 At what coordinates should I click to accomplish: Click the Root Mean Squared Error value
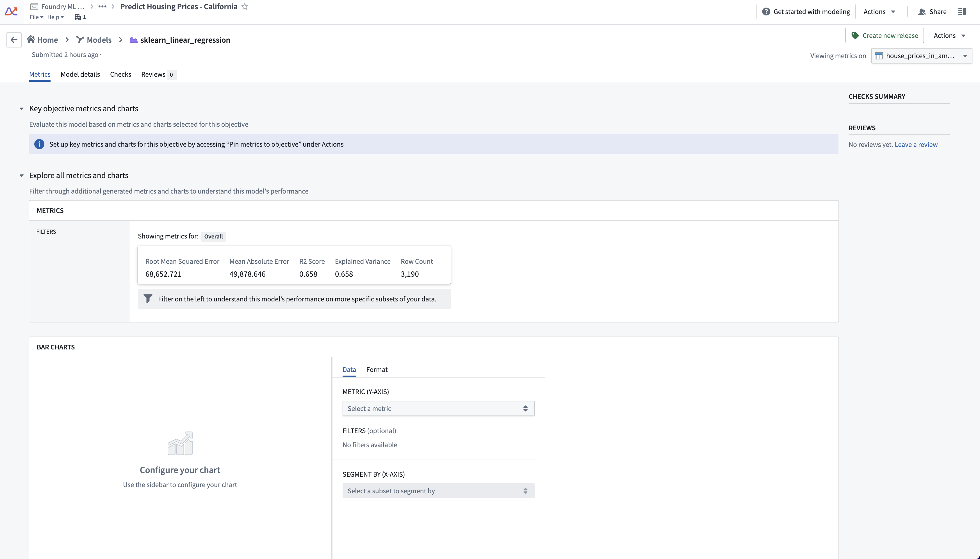point(163,274)
